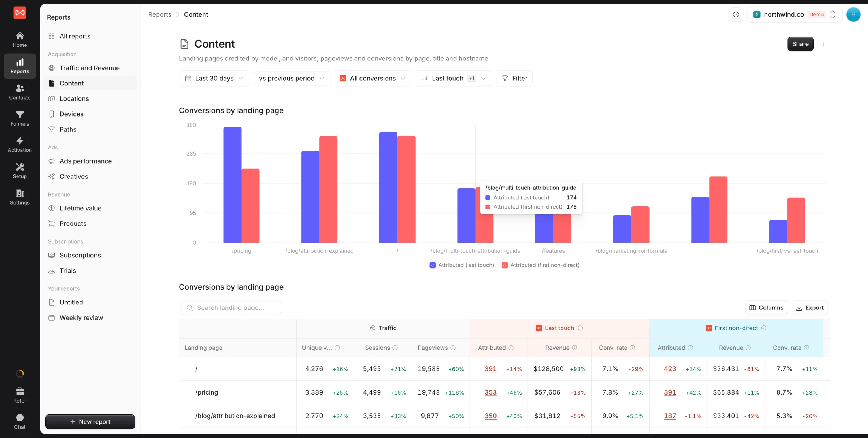Click Reports breadcrumb link

(159, 14)
